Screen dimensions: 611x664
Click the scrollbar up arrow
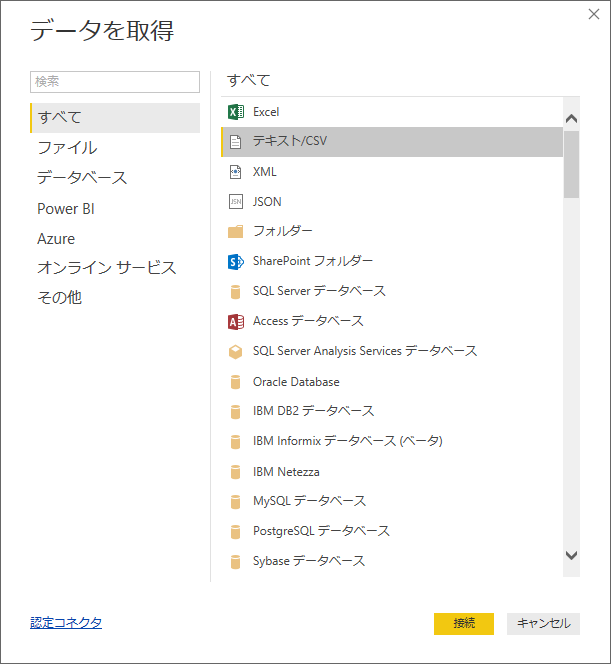tap(571, 118)
